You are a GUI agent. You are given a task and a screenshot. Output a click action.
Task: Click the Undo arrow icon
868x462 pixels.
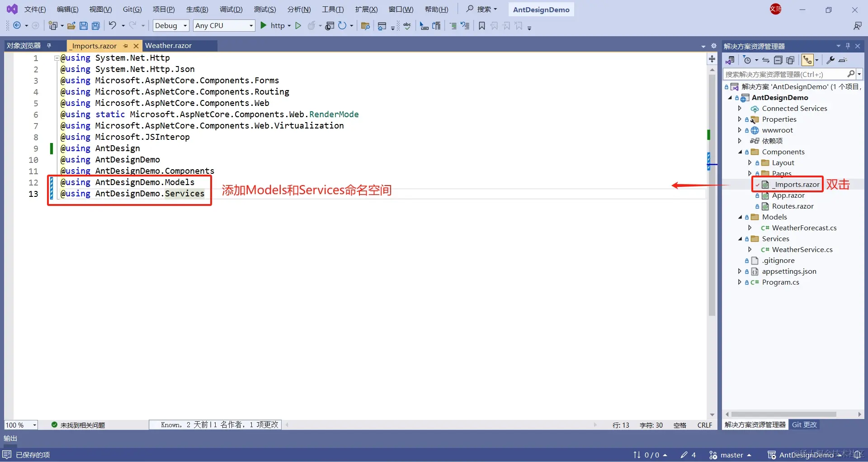[113, 25]
